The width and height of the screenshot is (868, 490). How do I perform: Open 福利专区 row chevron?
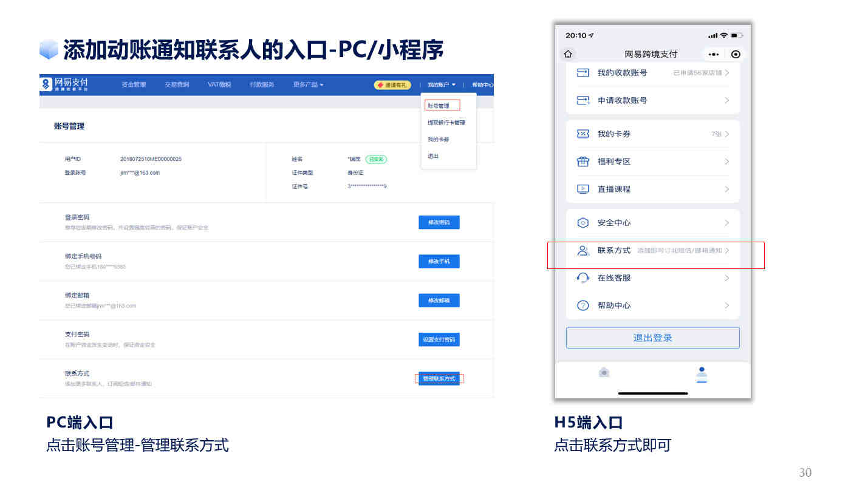[726, 162]
